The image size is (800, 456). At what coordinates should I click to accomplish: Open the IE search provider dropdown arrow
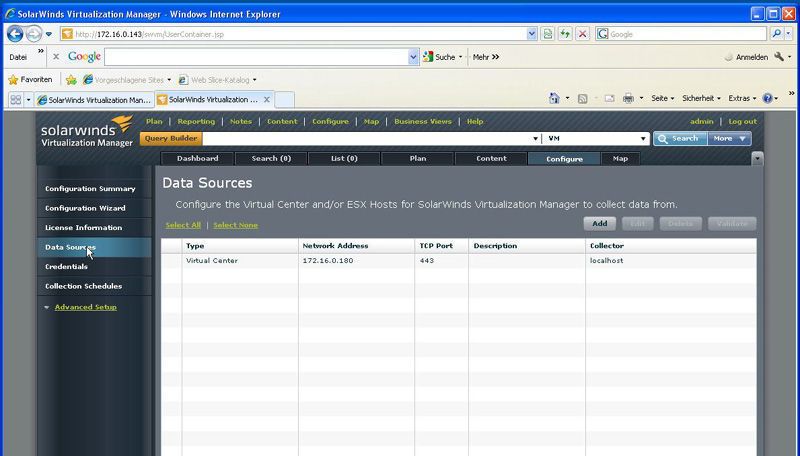point(788,34)
